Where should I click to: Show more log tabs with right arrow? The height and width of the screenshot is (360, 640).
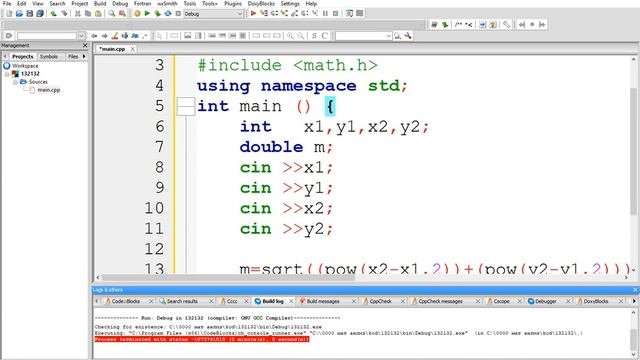coord(634,301)
